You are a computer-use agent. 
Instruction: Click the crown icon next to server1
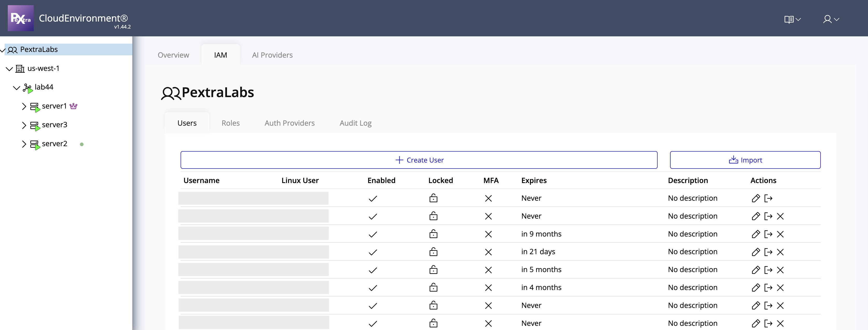[x=73, y=106]
